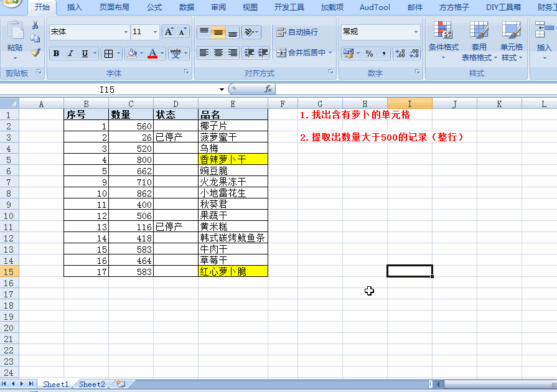Click the red font color swatch button
This screenshot has width=557, height=392.
pyautogui.click(x=152, y=54)
